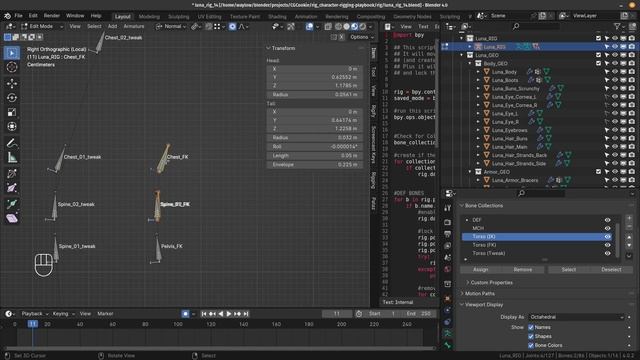The height and width of the screenshot is (360, 640).
Task: Click the Select button for bone collection
Action: coord(569,269)
